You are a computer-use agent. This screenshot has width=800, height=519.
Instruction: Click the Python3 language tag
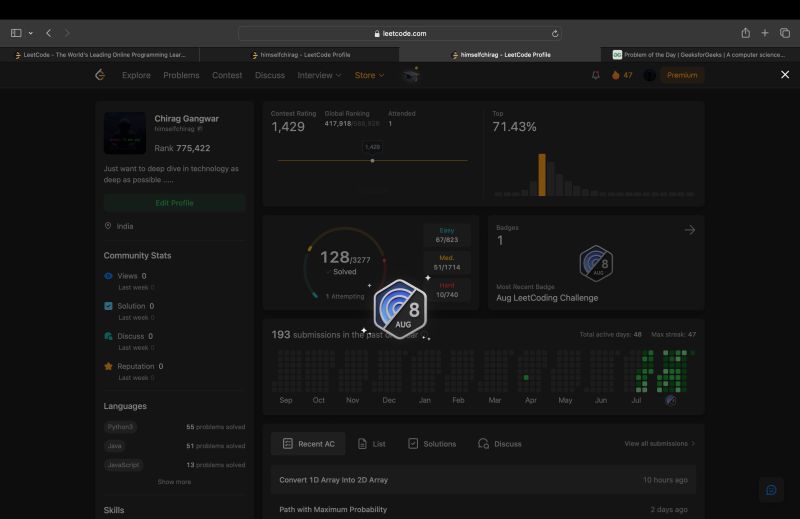[x=120, y=427]
